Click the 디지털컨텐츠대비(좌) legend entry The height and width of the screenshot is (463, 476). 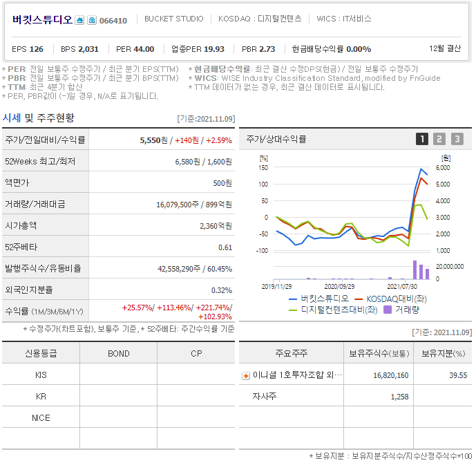pyautogui.click(x=333, y=310)
